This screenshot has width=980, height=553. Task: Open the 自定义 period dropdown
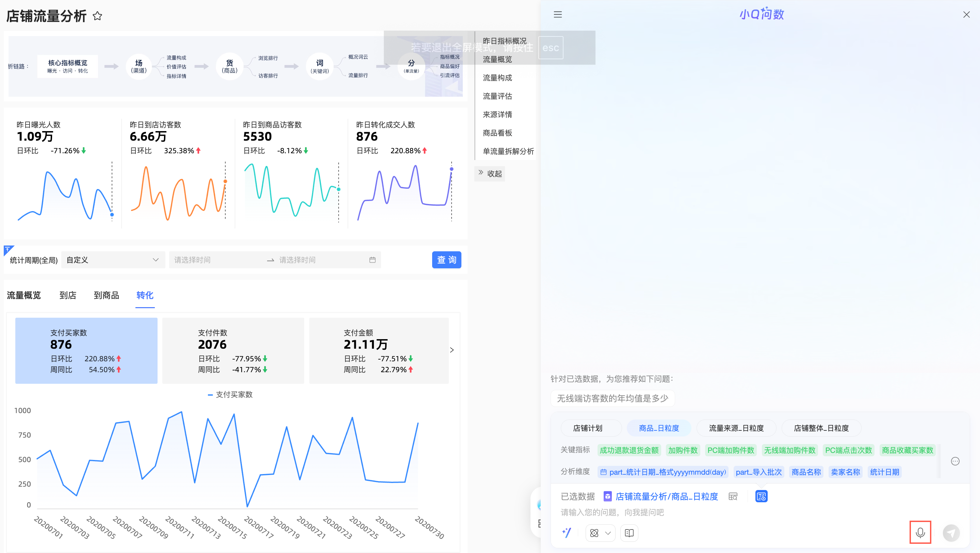pos(113,260)
